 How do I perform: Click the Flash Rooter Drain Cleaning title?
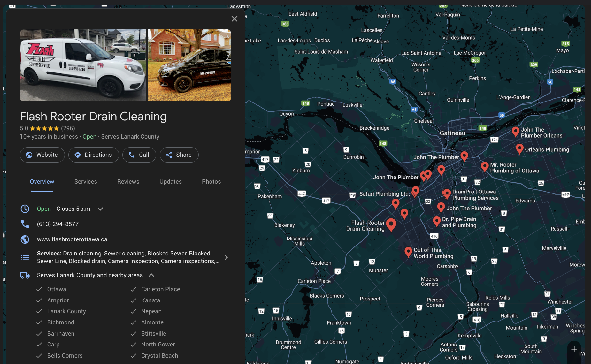click(x=93, y=117)
